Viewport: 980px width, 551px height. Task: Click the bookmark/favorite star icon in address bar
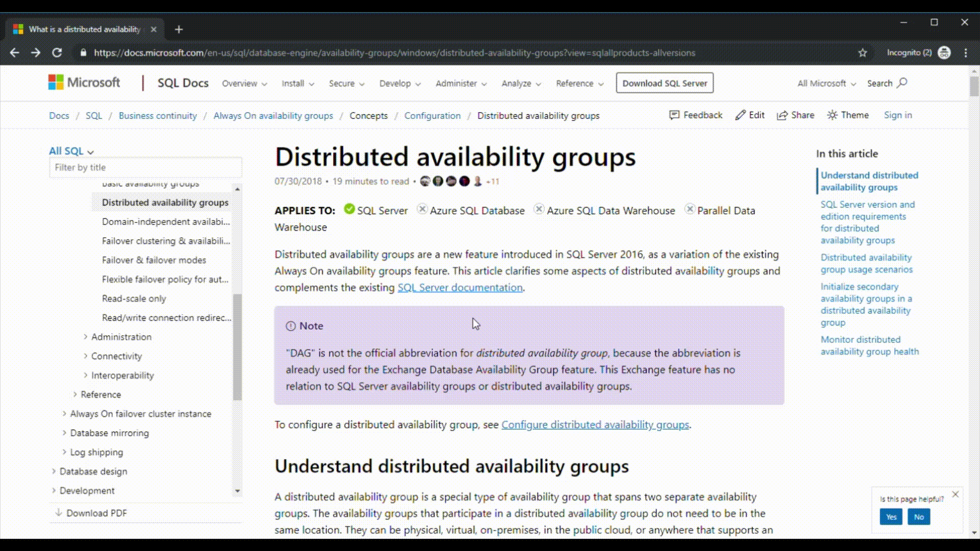pyautogui.click(x=864, y=53)
